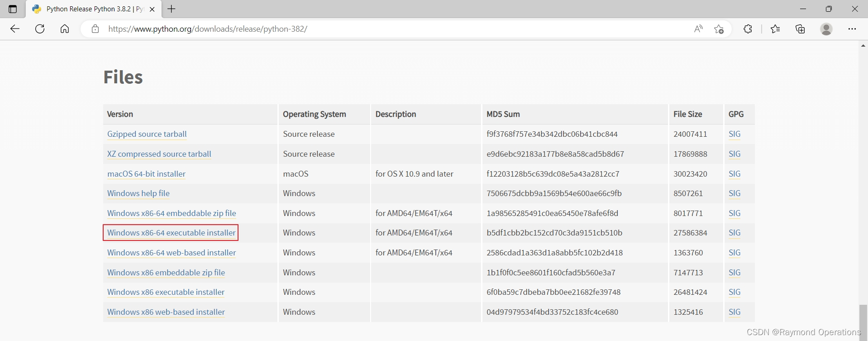868x341 pixels.
Task: Download Windows x86 web-based installer
Action: click(166, 312)
